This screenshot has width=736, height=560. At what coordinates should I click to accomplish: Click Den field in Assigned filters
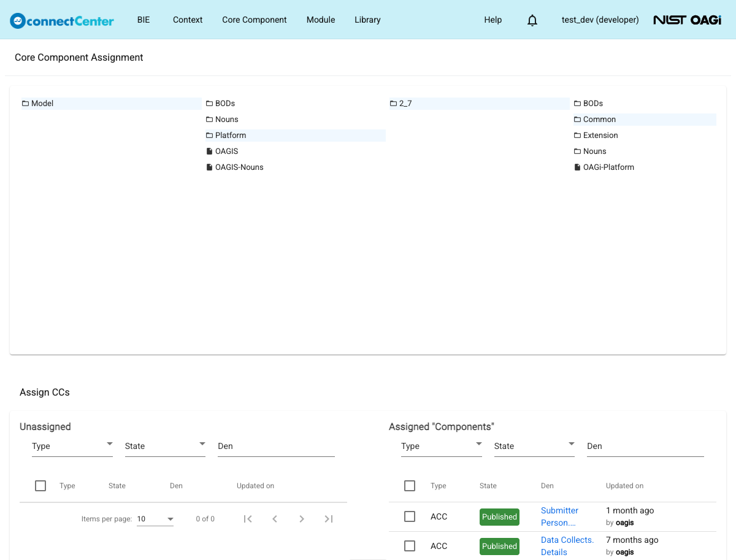645,446
